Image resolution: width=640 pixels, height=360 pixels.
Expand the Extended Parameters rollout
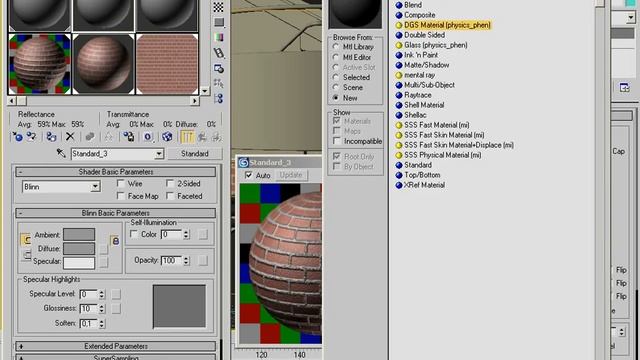click(x=116, y=346)
